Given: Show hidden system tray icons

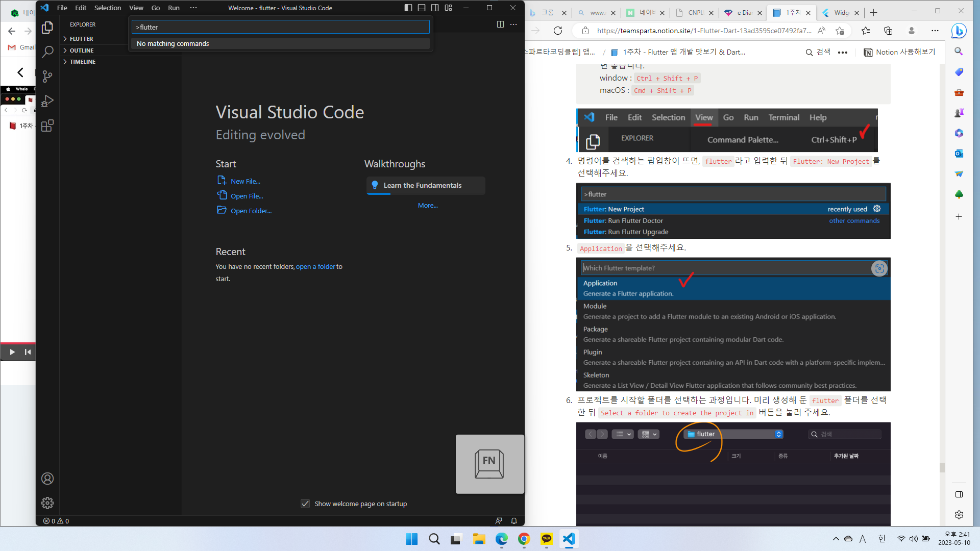Looking at the screenshot, I should 836,539.
